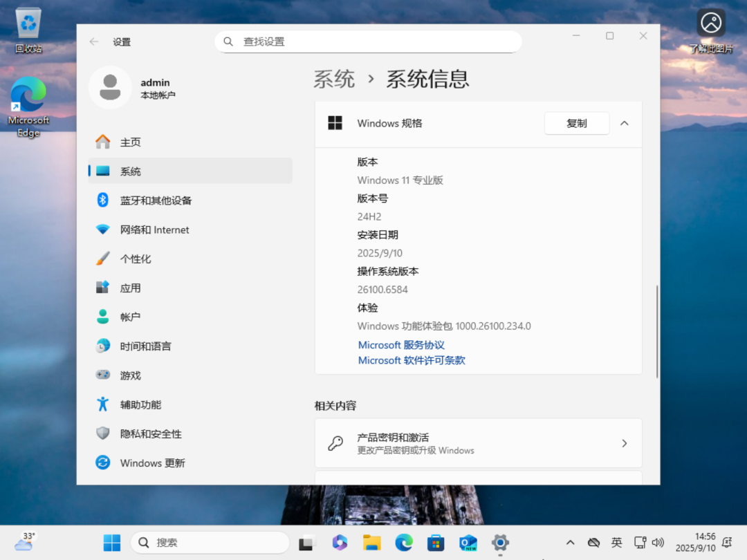Open the notification bell in the tray
This screenshot has height=560, width=747.
pyautogui.click(x=727, y=543)
